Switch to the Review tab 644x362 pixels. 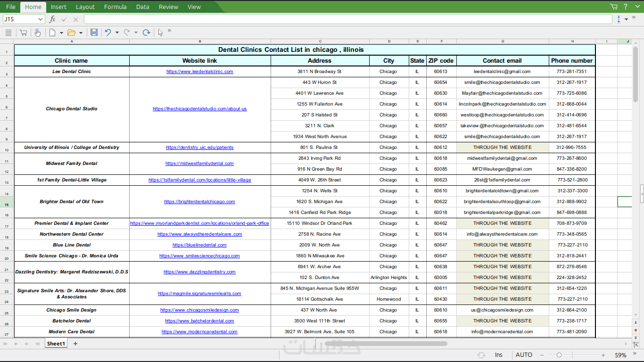(168, 7)
